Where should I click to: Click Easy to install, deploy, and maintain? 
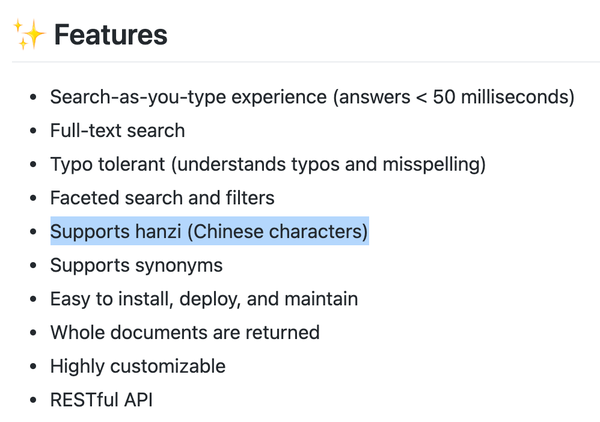pyautogui.click(x=204, y=299)
